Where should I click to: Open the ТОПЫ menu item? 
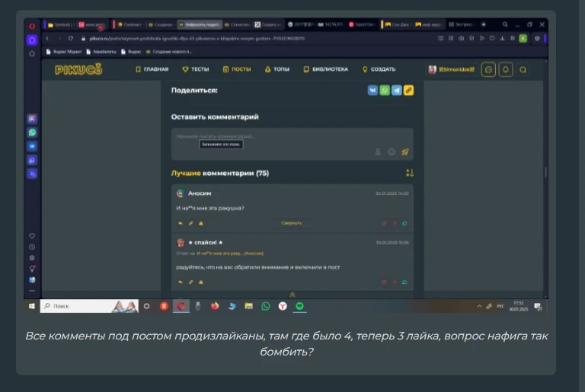(x=277, y=69)
